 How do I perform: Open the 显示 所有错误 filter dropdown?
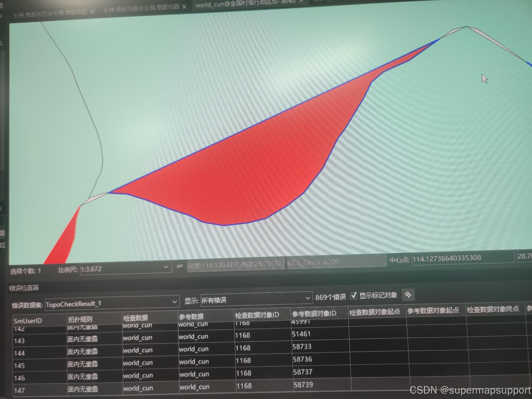pos(307,298)
